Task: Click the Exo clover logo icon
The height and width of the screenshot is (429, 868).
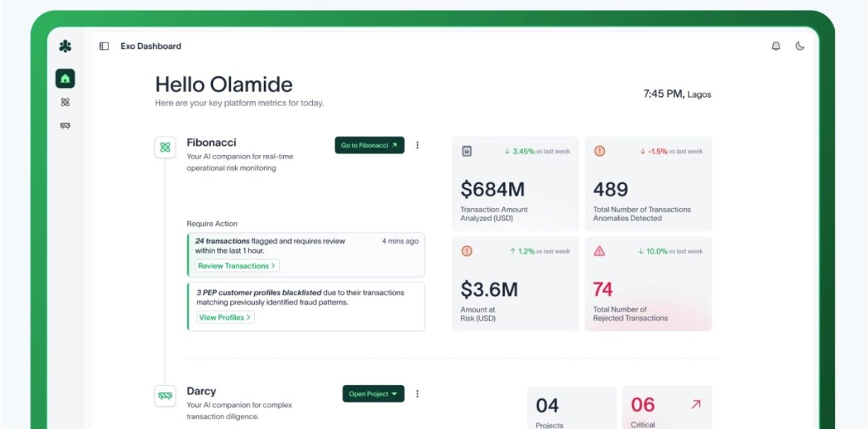Action: click(x=65, y=47)
